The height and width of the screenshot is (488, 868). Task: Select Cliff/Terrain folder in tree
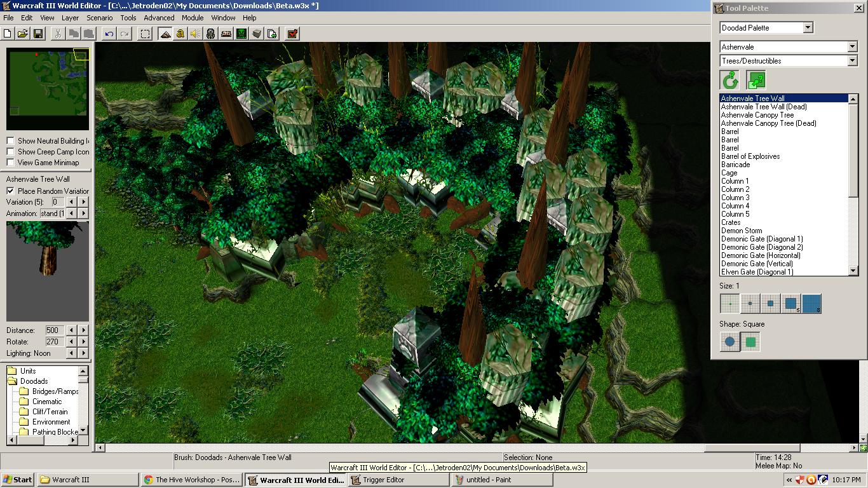[50, 412]
